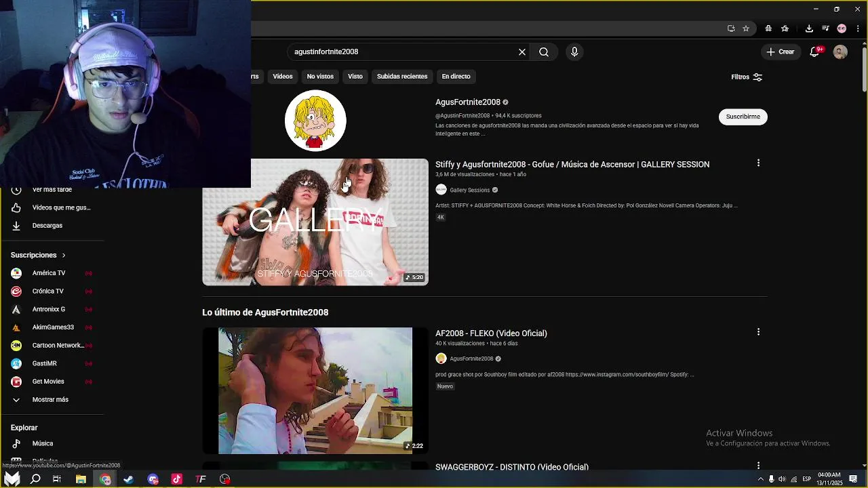Select the No vistos filter chip
868x488 pixels.
tap(320, 77)
